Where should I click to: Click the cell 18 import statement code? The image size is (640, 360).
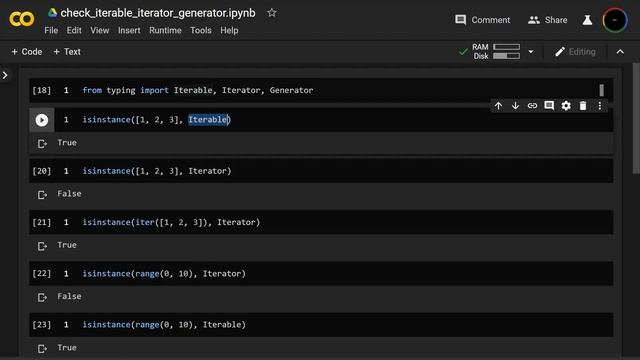pos(198,90)
